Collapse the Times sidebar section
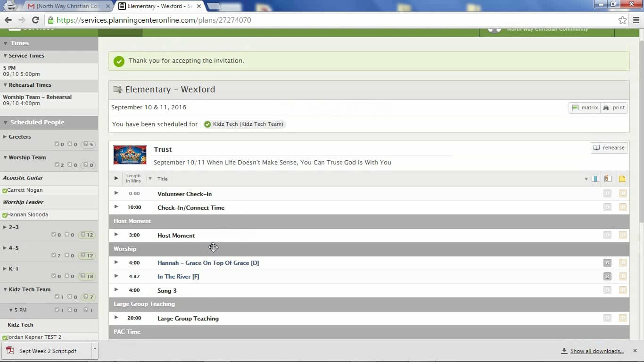The height and width of the screenshot is (362, 644). tap(5, 43)
